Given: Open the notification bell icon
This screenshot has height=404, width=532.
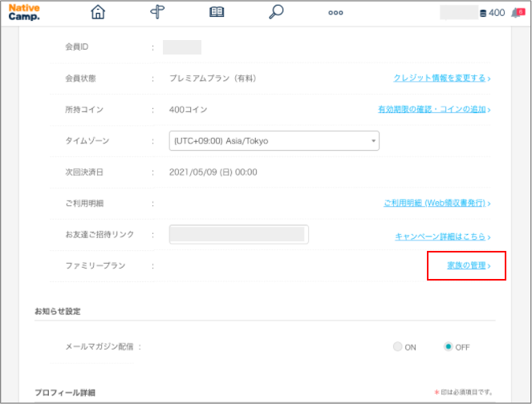Looking at the screenshot, I should (x=516, y=13).
